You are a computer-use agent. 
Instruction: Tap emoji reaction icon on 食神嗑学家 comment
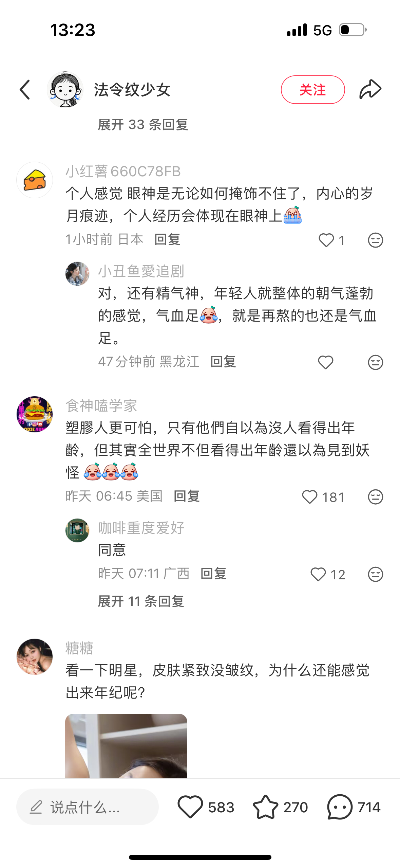point(375,497)
